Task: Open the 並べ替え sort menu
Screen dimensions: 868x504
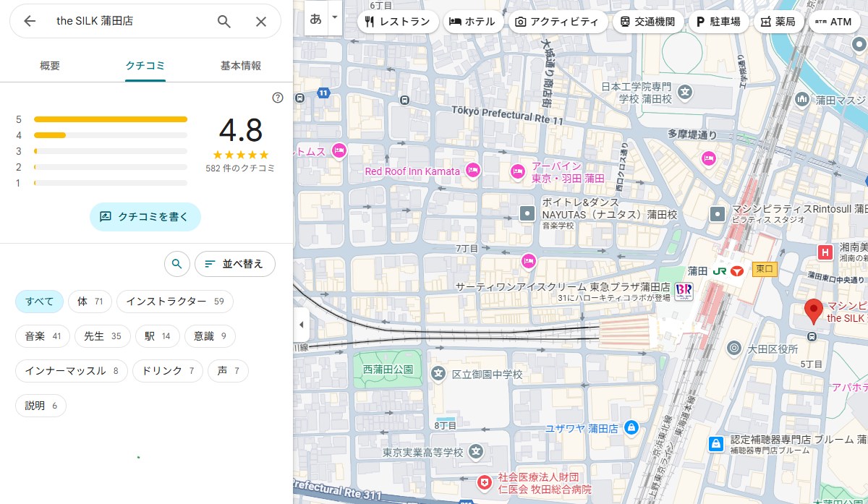Action: 234,264
